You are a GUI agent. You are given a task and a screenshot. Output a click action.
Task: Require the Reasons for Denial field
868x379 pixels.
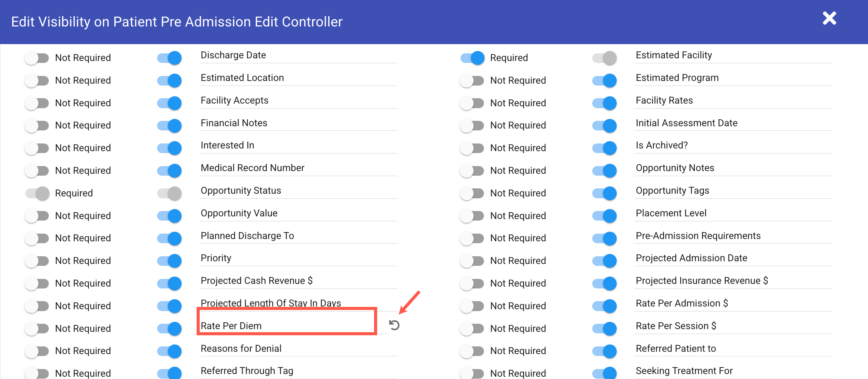(x=37, y=351)
